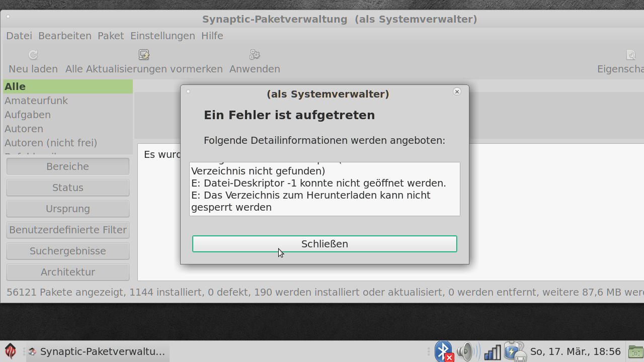Click the network signal tray icon
Screen dimensions: 644x362
(x=493, y=351)
